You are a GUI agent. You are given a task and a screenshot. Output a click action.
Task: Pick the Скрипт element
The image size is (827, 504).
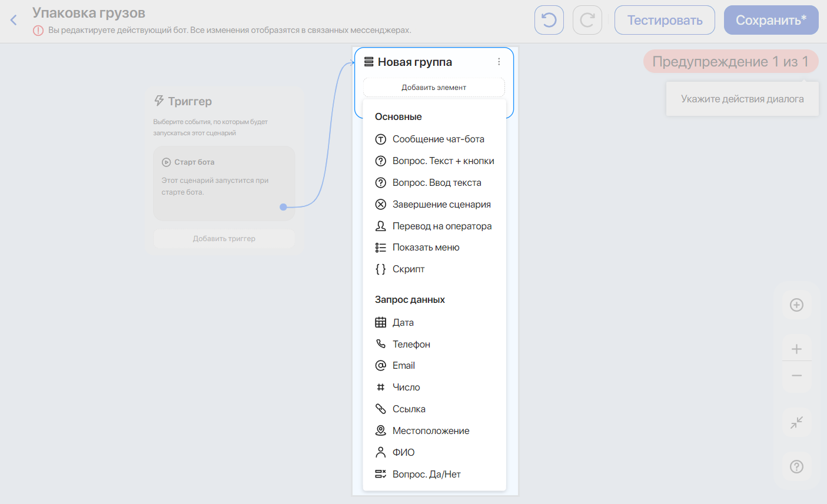coord(408,269)
